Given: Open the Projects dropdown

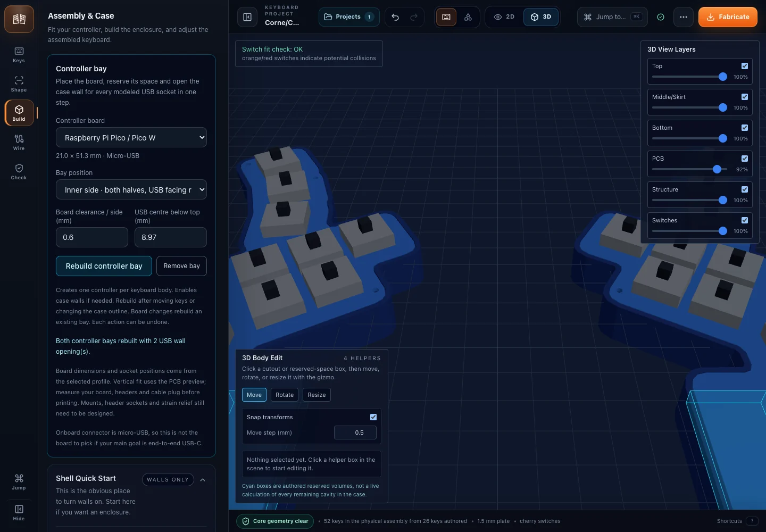Looking at the screenshot, I should (x=349, y=17).
